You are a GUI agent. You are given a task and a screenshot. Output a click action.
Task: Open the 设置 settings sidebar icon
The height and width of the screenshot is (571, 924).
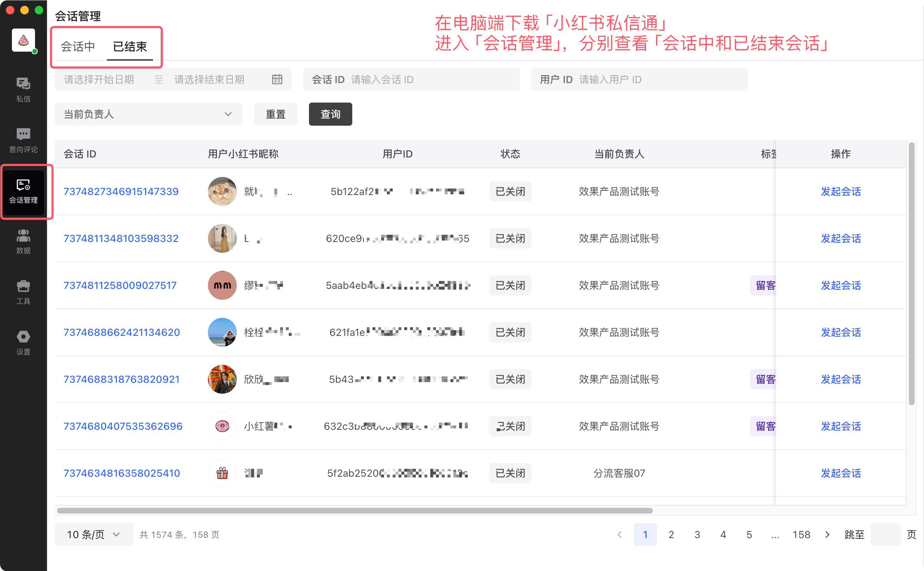[23, 343]
